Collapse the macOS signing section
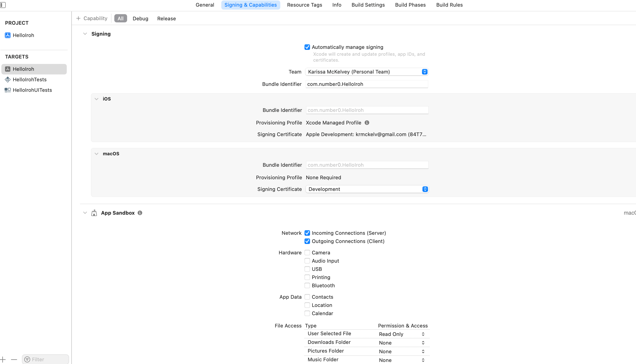 96,154
